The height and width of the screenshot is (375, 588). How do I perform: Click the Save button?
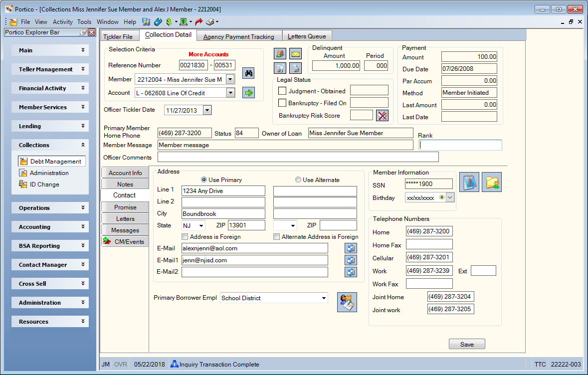(x=467, y=344)
